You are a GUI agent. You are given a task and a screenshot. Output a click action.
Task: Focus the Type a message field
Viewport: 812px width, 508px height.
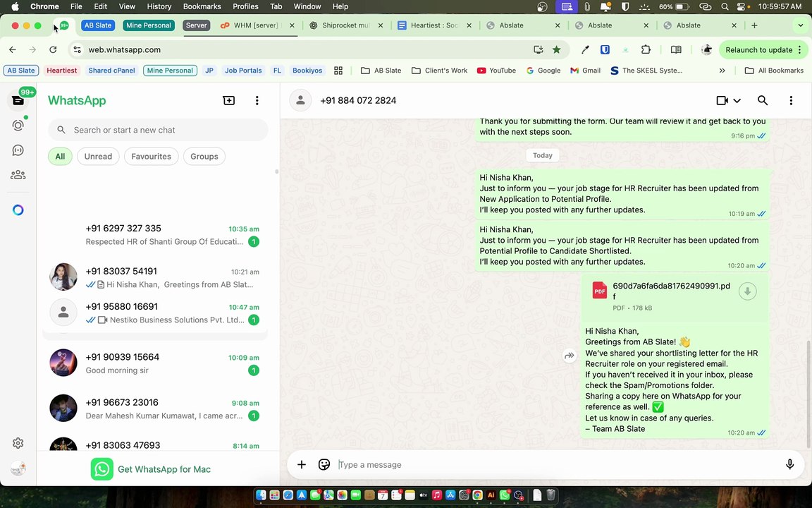tap(557, 464)
